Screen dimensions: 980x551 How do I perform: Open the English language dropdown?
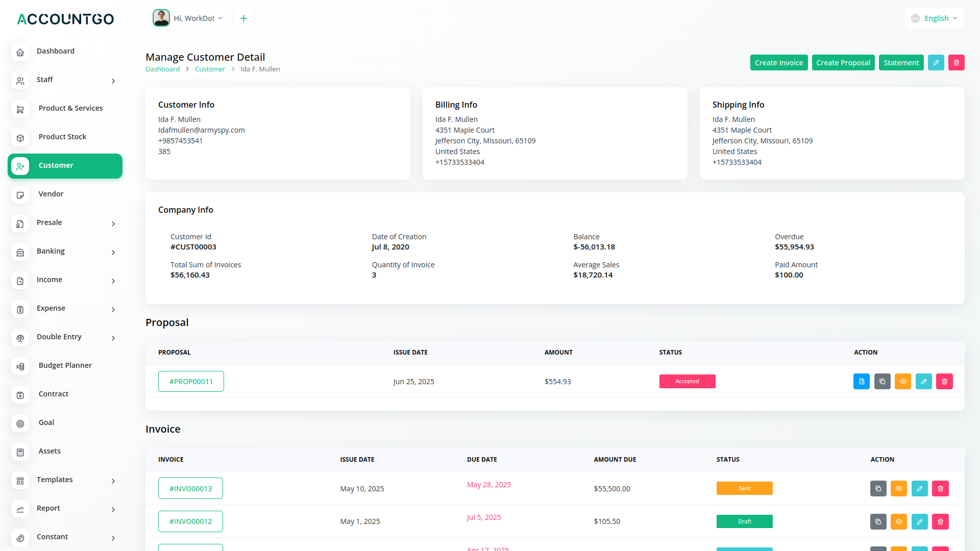(x=934, y=18)
